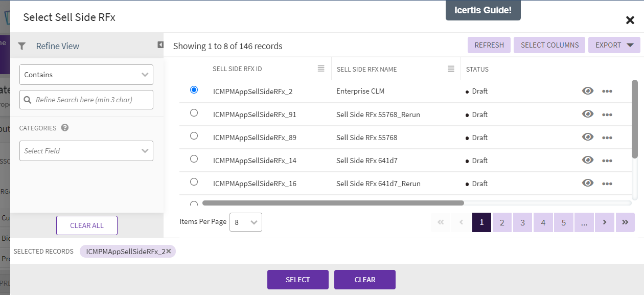Select radio button for ICMPMAppSellSideRFx_14
The image size is (644, 295).
coord(194,159)
